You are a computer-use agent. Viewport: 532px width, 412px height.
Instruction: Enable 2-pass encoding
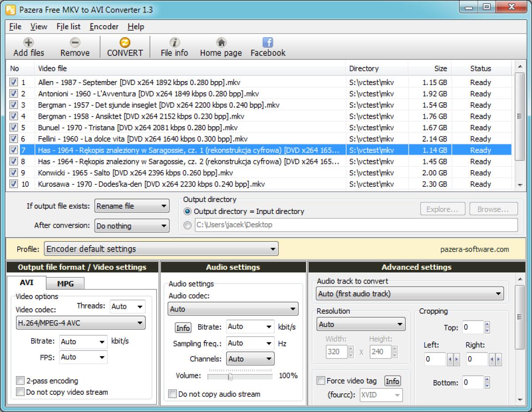point(20,381)
